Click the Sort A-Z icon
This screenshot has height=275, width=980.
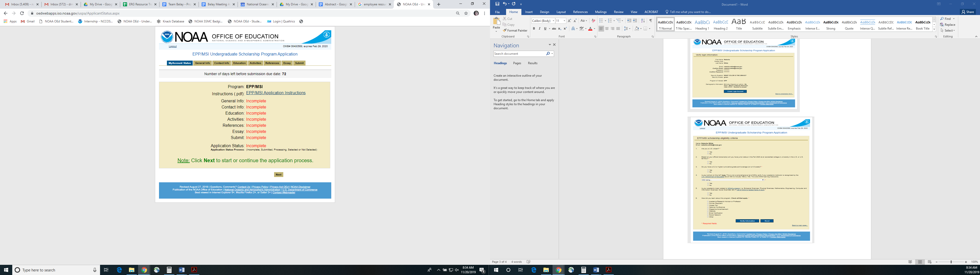(643, 21)
